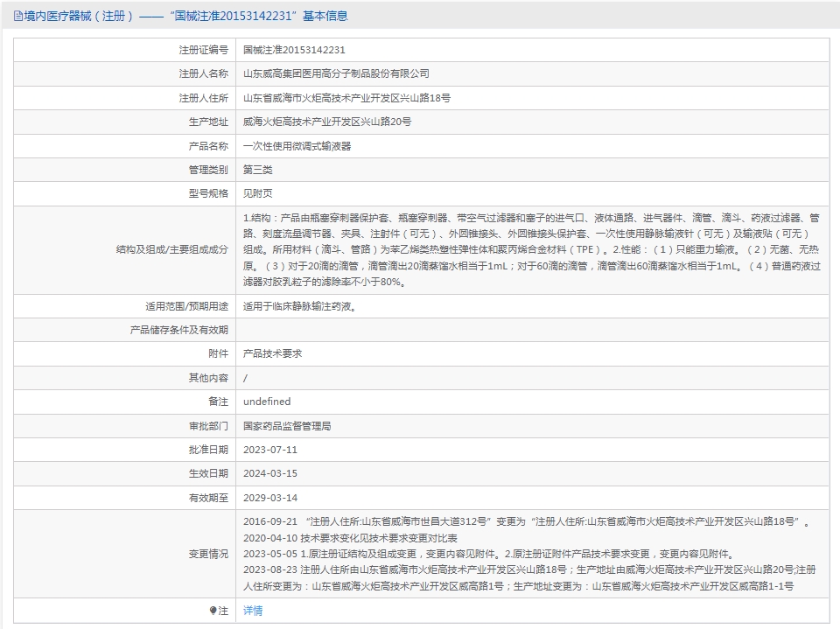Click the 2020-04-10 technical requirement change line

[350, 538]
